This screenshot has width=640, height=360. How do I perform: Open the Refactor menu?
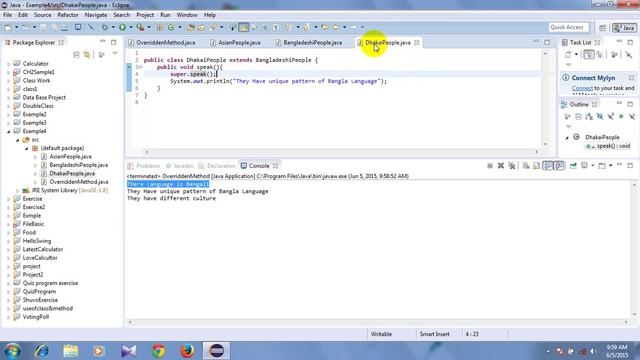tap(68, 15)
